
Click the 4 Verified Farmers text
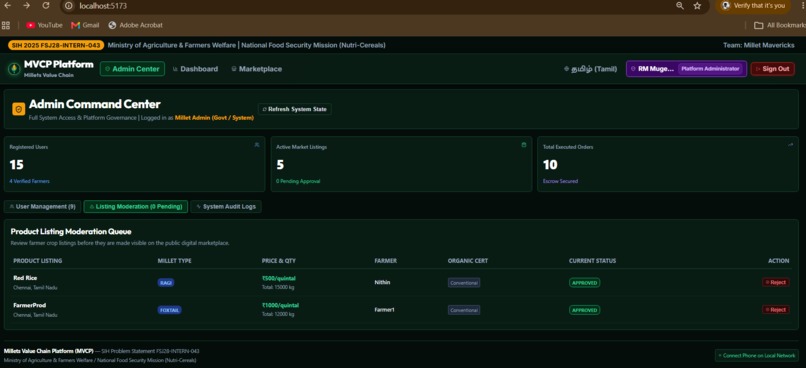[x=29, y=181]
